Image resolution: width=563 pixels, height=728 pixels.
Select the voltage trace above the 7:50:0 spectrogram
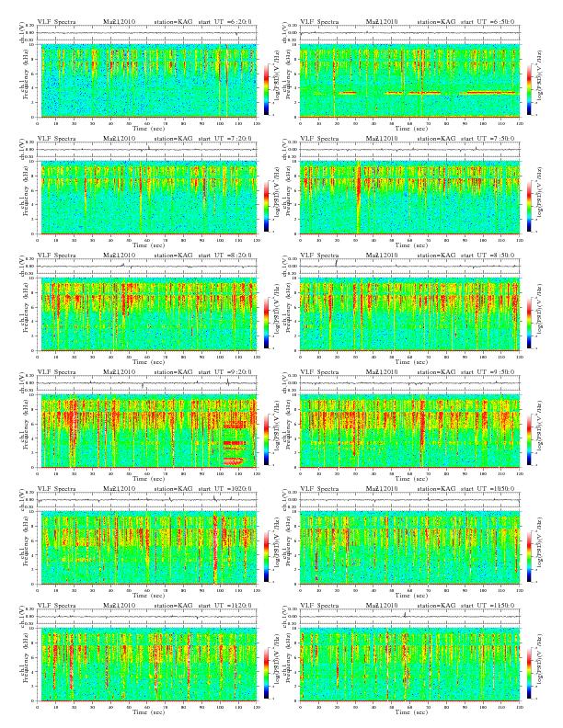pyautogui.click(x=409, y=150)
